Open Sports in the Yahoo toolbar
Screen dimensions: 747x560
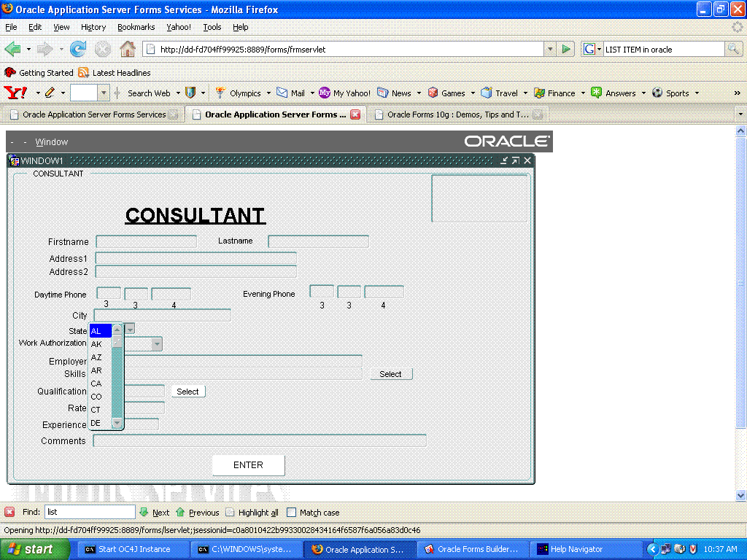coord(671,93)
